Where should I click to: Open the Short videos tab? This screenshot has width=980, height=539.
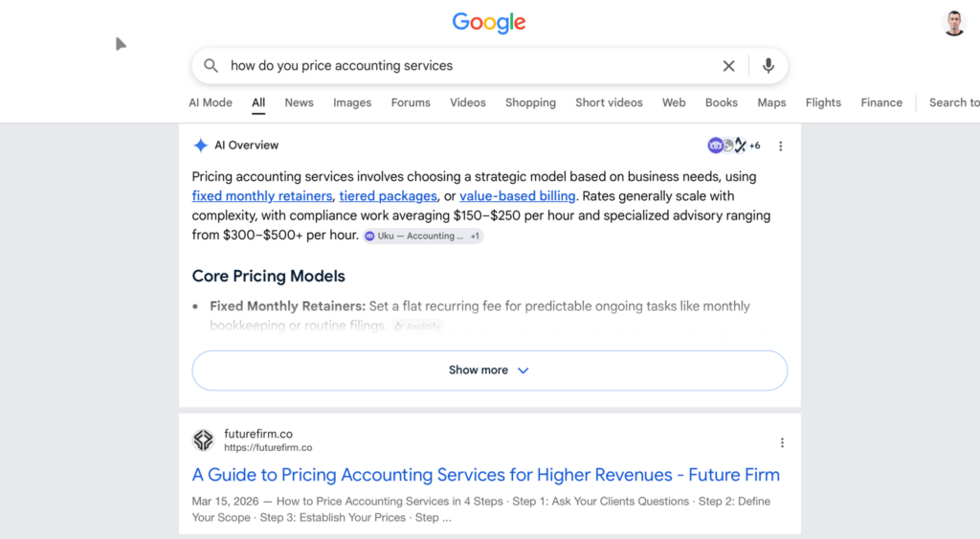[609, 102]
